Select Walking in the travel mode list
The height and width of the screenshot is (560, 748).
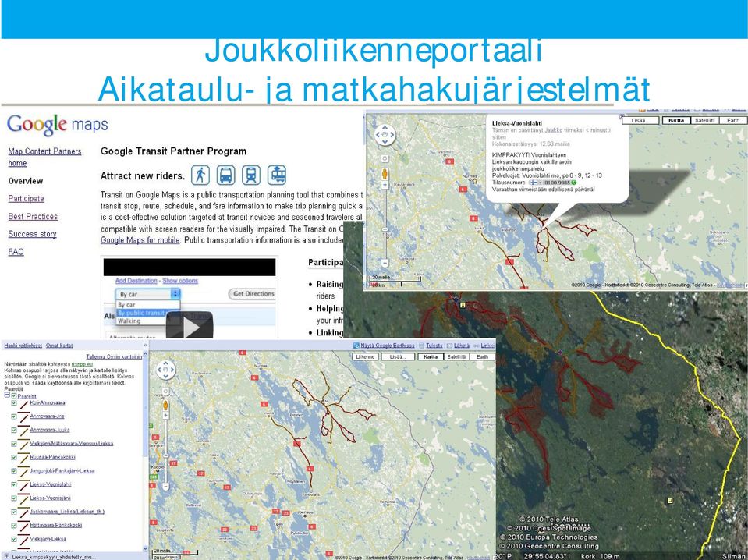129,321
